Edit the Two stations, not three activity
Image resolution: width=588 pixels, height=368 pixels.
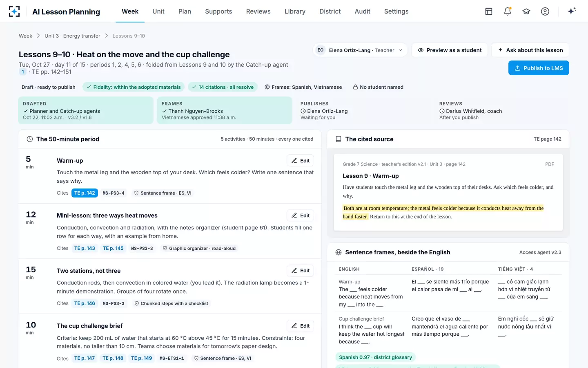click(301, 271)
